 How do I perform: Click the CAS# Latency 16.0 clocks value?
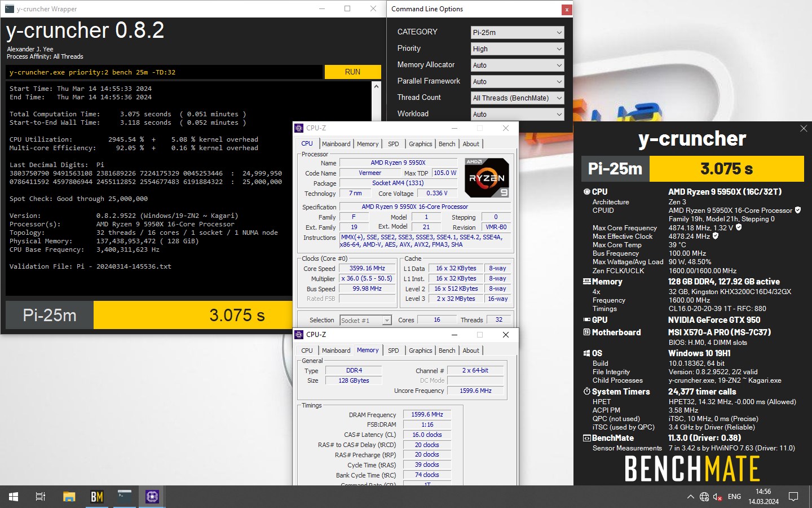click(x=427, y=435)
